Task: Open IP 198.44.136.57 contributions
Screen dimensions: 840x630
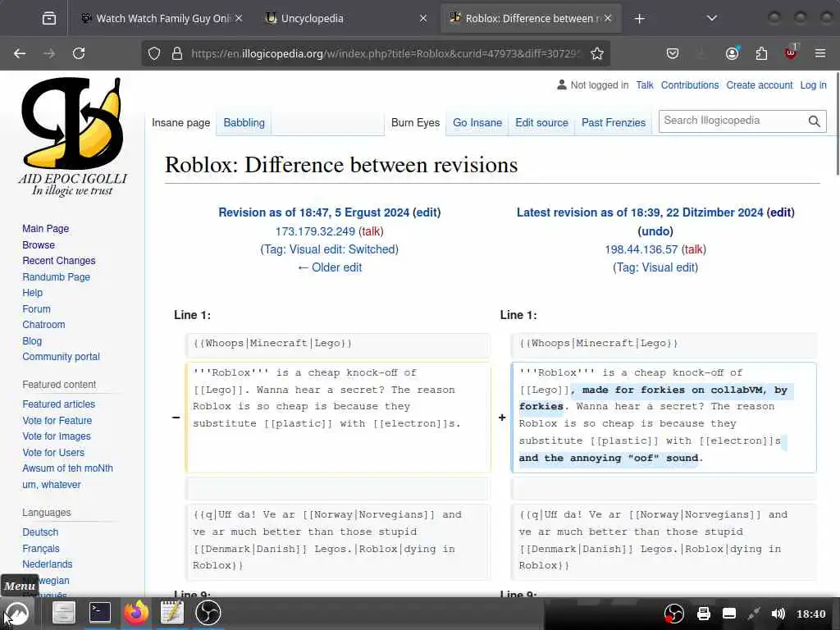Action: point(641,249)
